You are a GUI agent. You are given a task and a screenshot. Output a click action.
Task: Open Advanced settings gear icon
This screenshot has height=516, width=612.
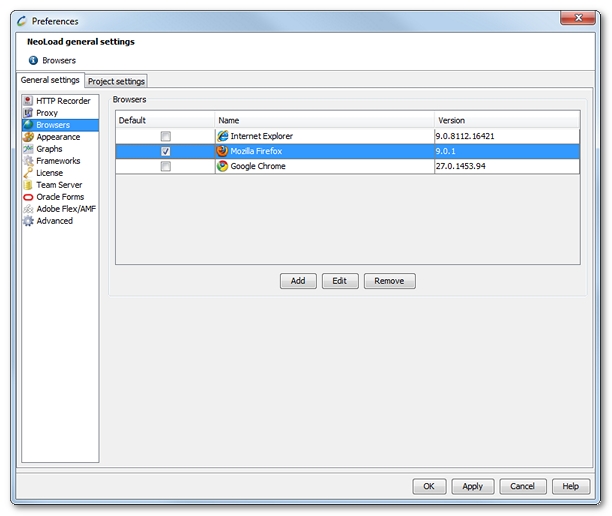pos(28,221)
